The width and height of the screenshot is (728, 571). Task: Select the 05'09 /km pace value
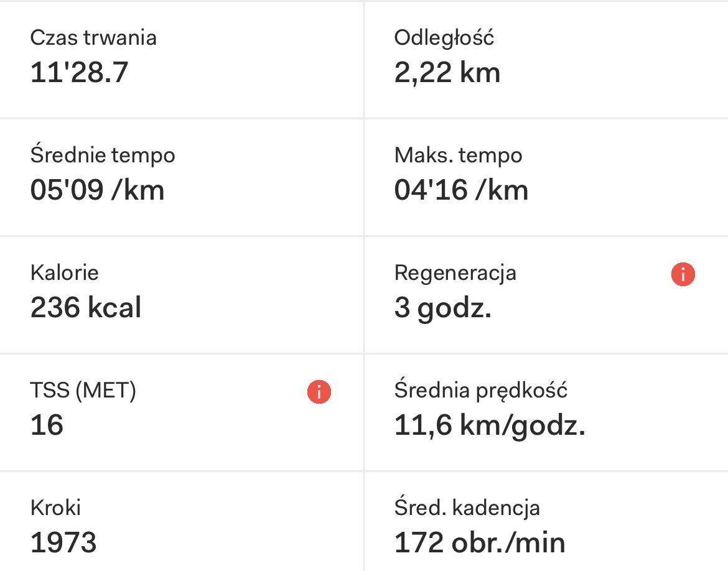[97, 190]
